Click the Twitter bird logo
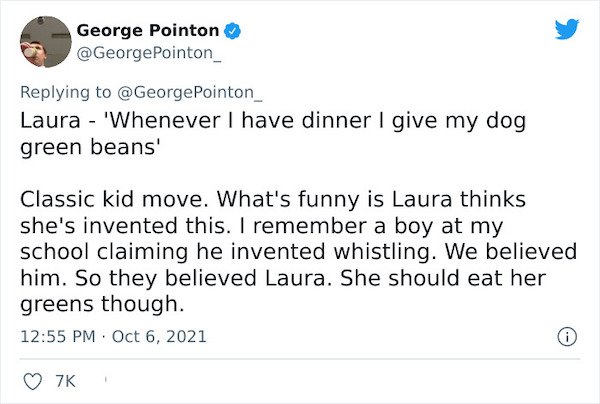 click(567, 29)
